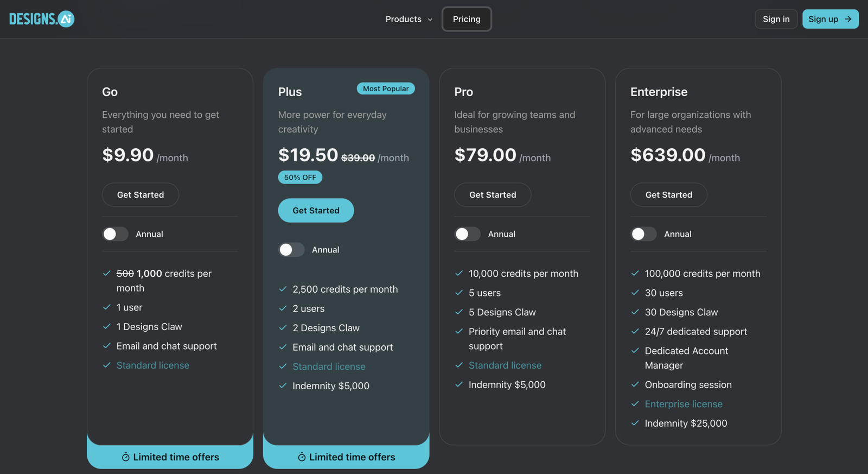The height and width of the screenshot is (474, 868).
Task: Click the 50% OFF badge
Action: coord(300,178)
